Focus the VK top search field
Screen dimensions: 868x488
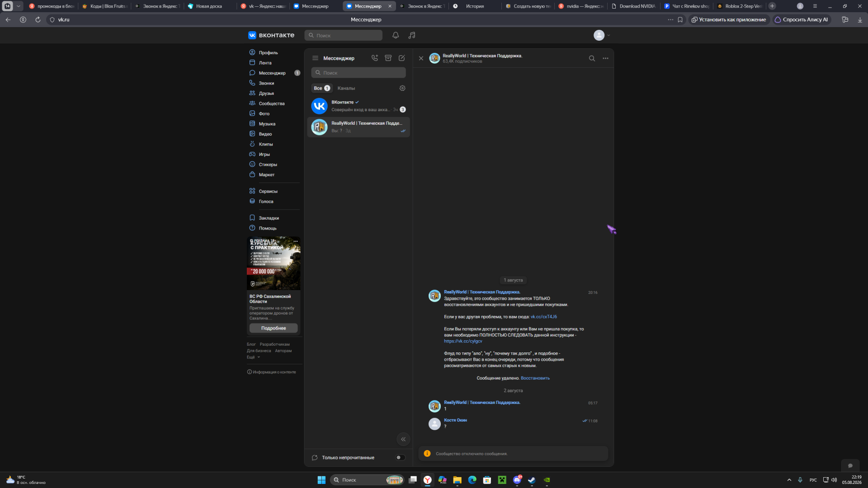coord(344,35)
